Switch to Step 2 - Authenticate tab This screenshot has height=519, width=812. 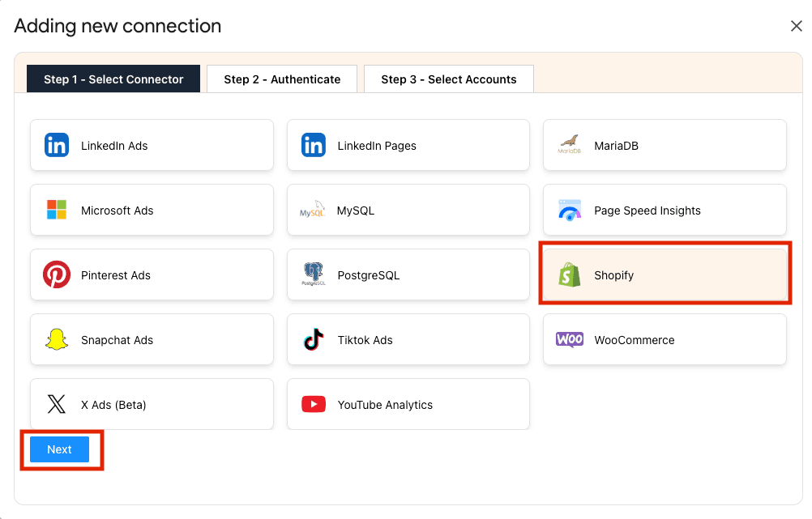[x=282, y=79]
